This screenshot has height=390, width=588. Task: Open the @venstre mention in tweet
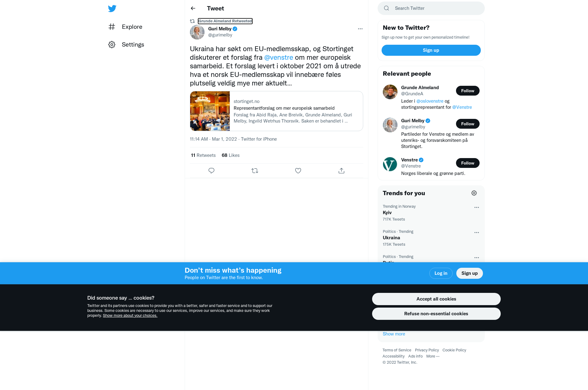coord(279,57)
